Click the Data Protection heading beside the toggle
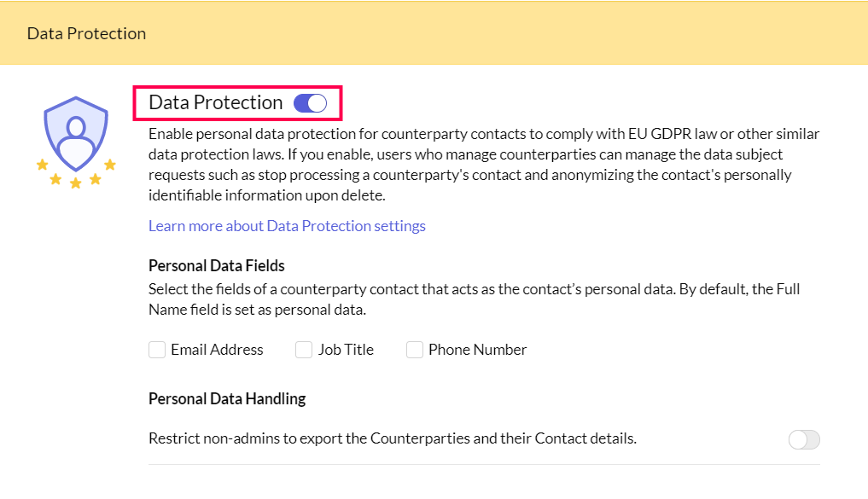Screen dimensions: 868x499 tap(215, 102)
